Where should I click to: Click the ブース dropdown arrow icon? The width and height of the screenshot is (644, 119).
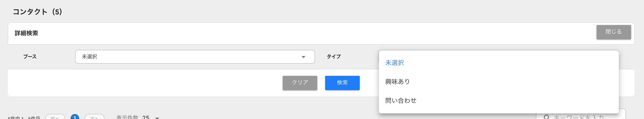coord(303,57)
